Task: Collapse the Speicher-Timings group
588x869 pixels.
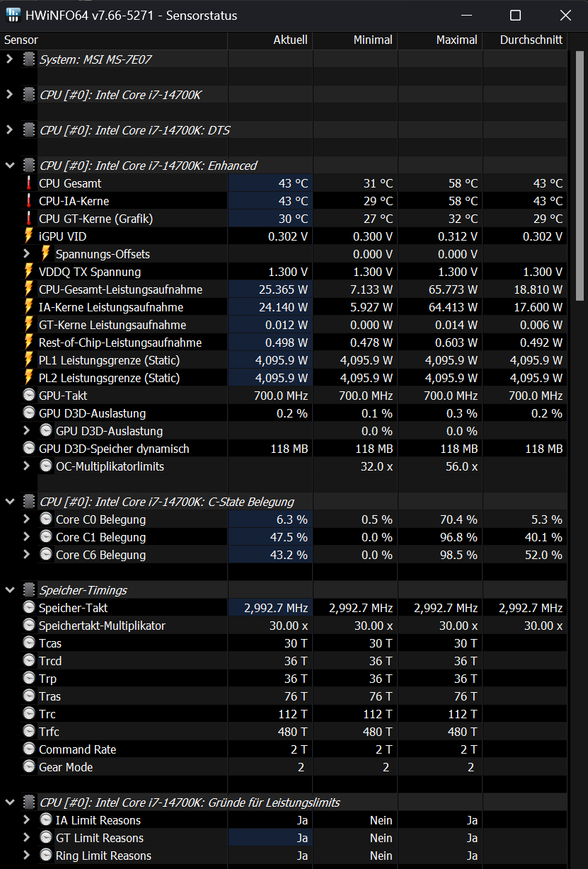Action: [10, 590]
